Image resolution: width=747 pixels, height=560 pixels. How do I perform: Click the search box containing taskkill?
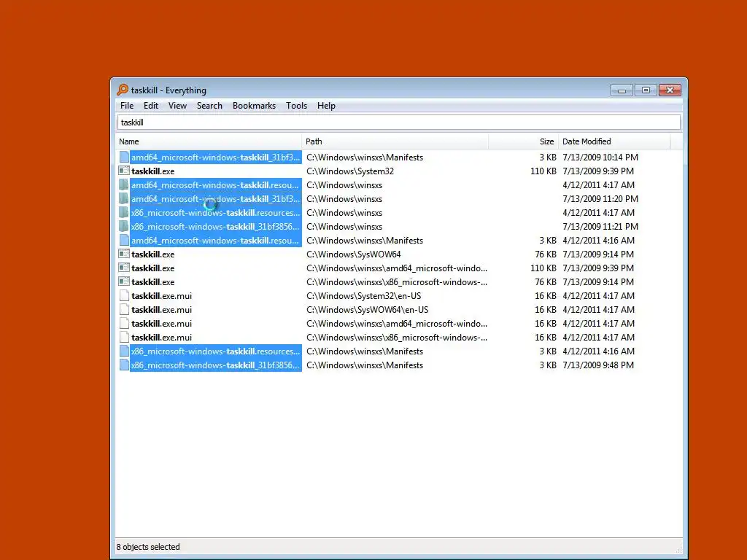coord(399,122)
